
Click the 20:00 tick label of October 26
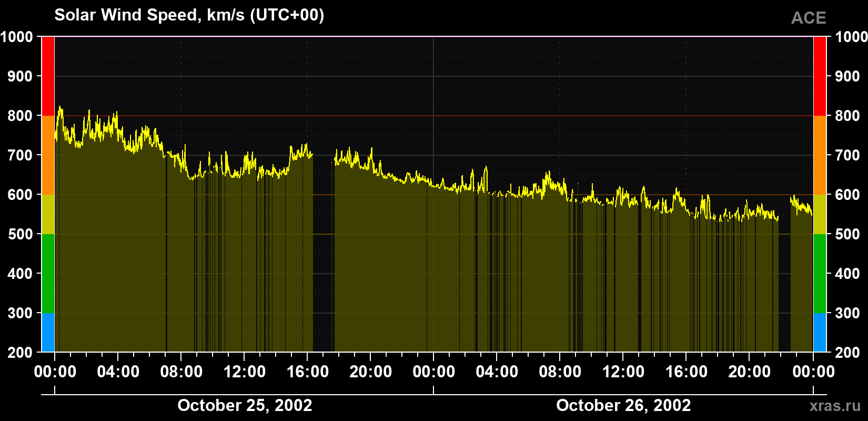(749, 372)
